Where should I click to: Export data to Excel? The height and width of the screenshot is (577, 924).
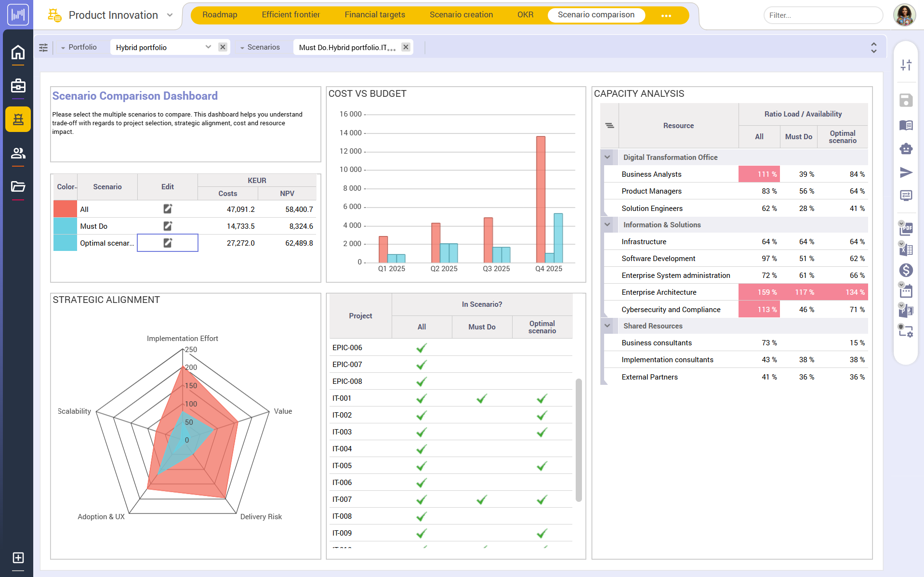pos(906,249)
